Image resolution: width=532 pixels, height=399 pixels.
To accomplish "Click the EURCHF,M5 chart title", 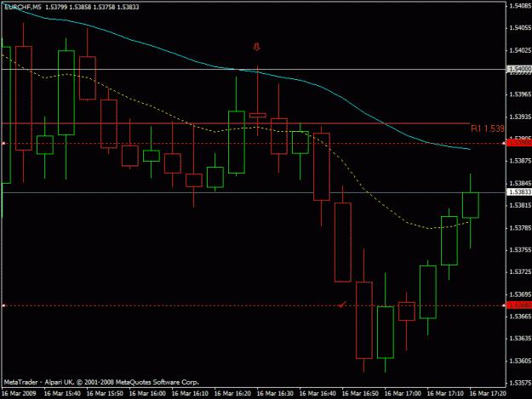I will [x=23, y=7].
